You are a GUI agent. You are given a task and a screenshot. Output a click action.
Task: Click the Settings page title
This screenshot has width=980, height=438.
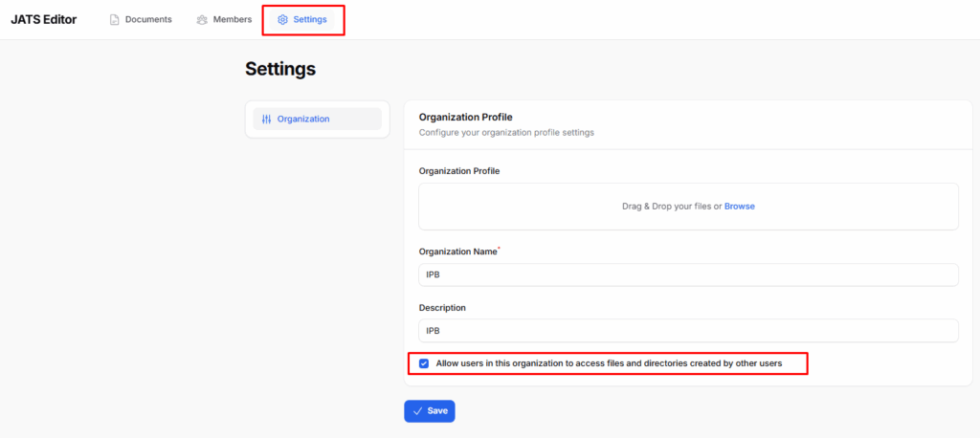280,69
